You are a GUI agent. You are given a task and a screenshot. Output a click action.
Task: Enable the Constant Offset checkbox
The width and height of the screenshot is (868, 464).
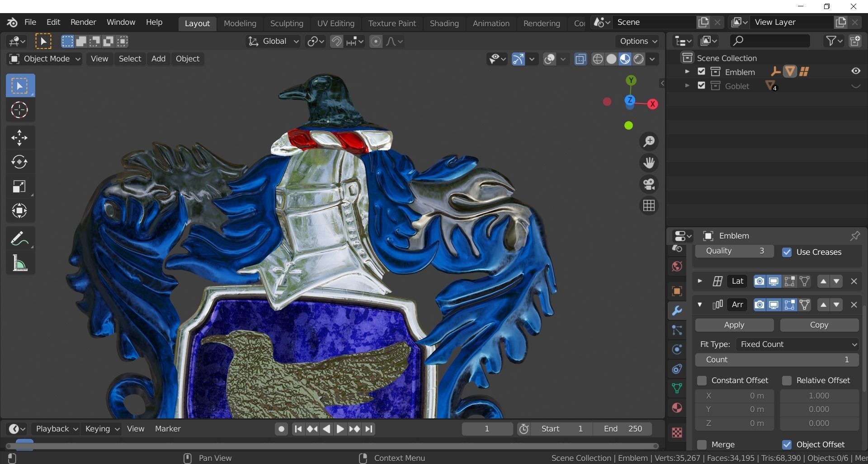[x=702, y=380]
